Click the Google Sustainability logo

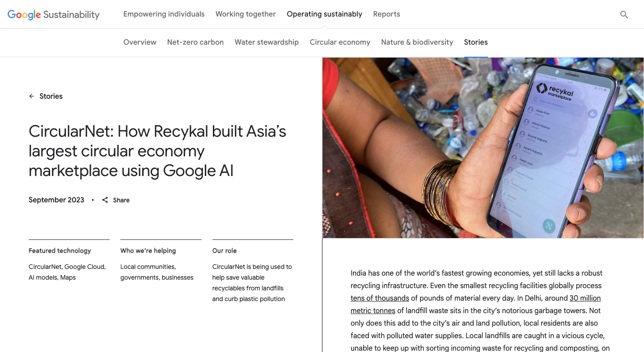click(54, 14)
